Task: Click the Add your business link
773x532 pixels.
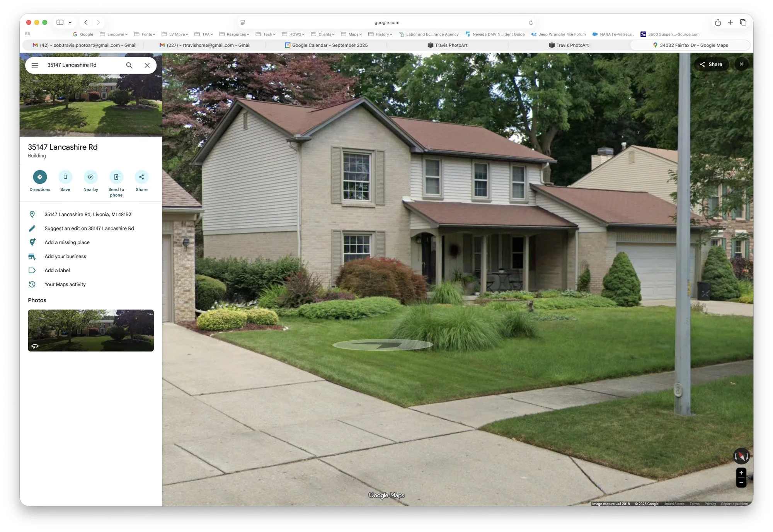Action: tap(65, 256)
